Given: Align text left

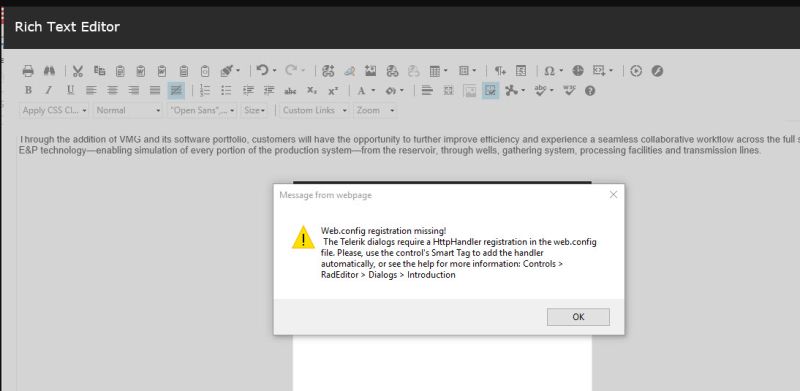Looking at the screenshot, I should [x=91, y=90].
